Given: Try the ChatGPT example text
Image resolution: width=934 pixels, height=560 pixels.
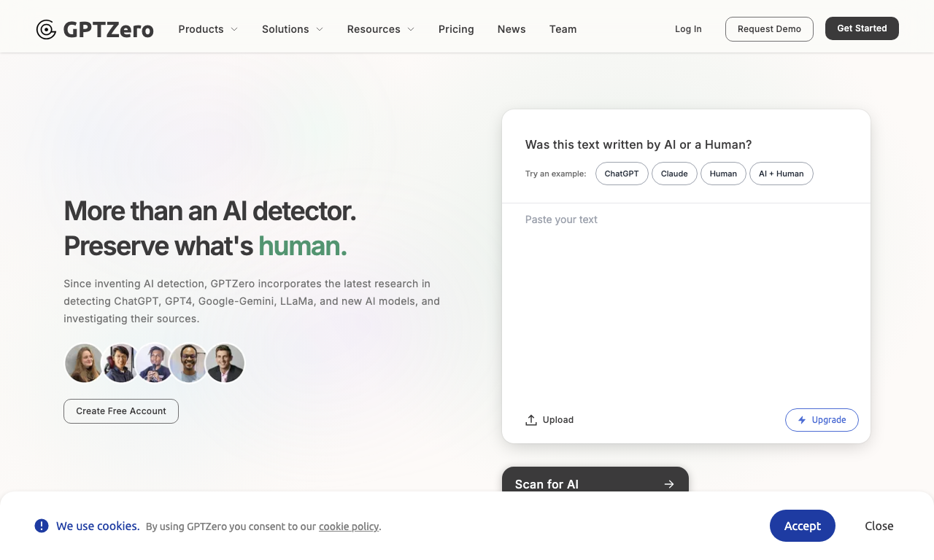Looking at the screenshot, I should [x=622, y=174].
